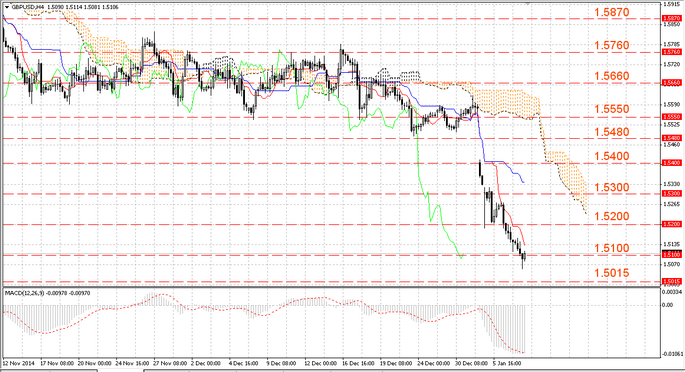Screen dimensions: 685x372
Task: Click the 12 Nov 2014 date on timeline
Action: click(x=19, y=363)
